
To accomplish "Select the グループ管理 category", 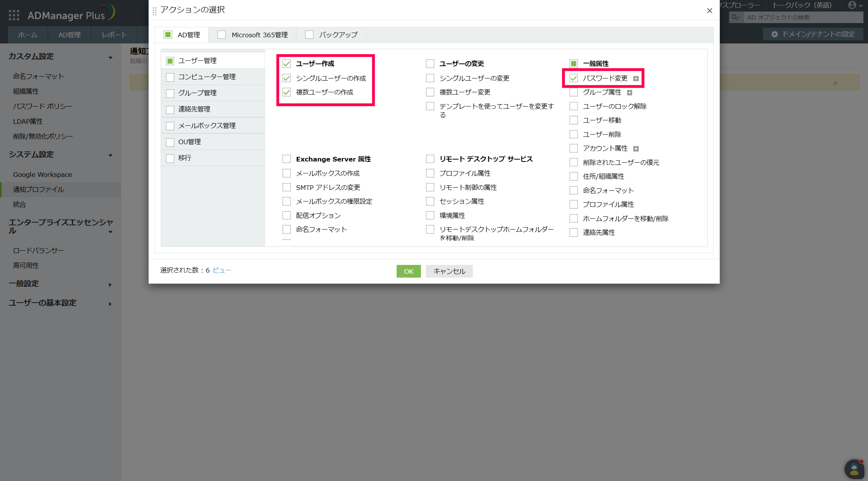I will click(x=197, y=93).
